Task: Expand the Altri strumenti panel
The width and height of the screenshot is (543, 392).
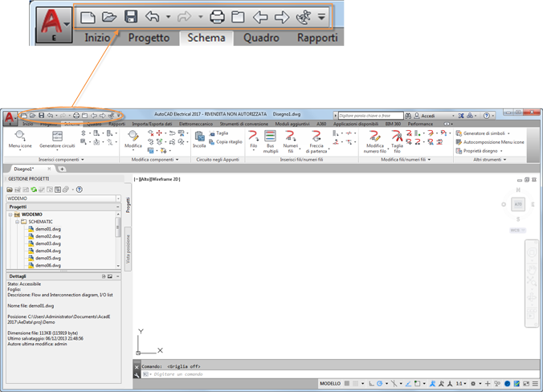Action: click(490, 160)
